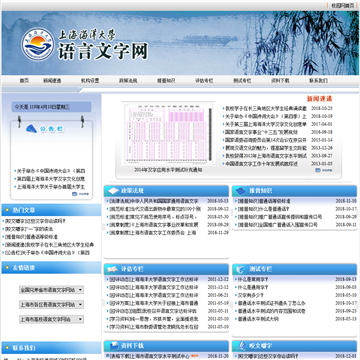The height and width of the screenshot is (360, 360).
Task: Click the yellow bullet beside 联系我们 sidebar heading
Action: [7, 348]
